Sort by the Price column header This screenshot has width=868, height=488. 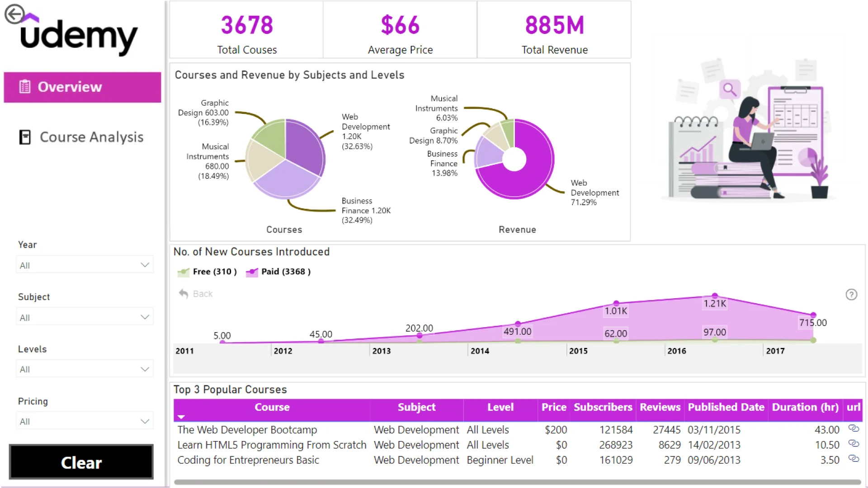pyautogui.click(x=554, y=408)
